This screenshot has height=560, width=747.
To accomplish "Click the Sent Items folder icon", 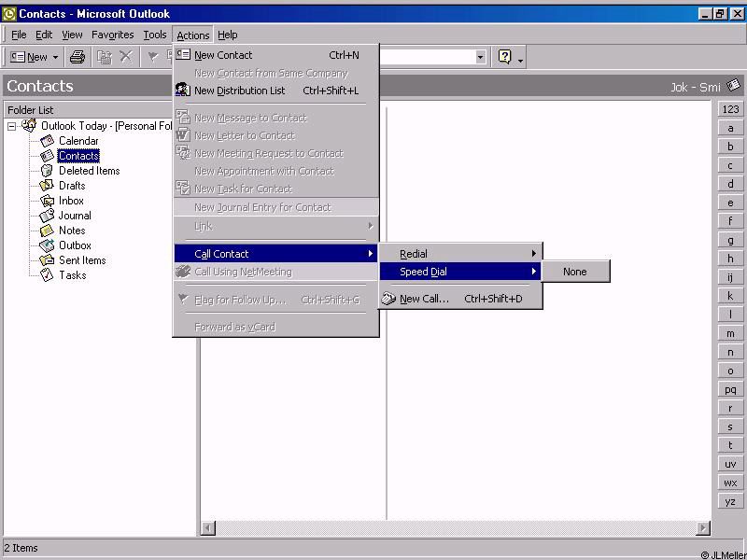I will pyautogui.click(x=48, y=260).
